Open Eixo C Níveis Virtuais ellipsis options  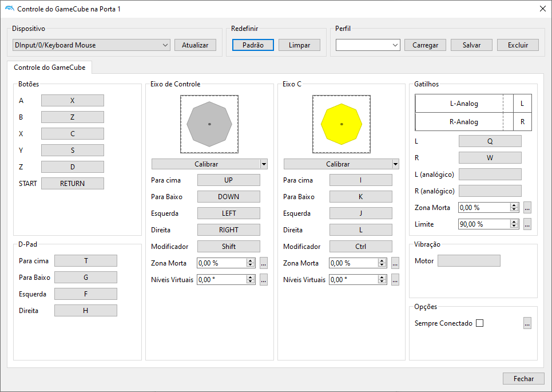tap(395, 279)
